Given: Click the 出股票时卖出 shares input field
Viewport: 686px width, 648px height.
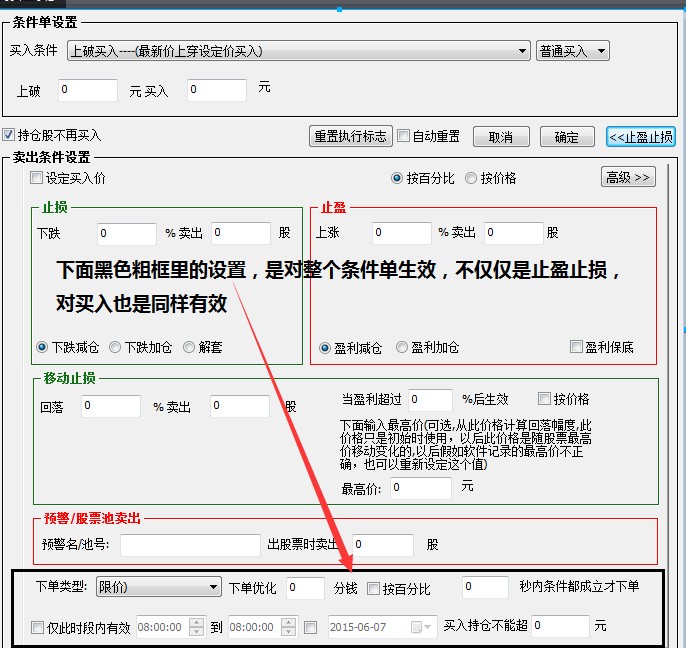Looking at the screenshot, I should 383,545.
